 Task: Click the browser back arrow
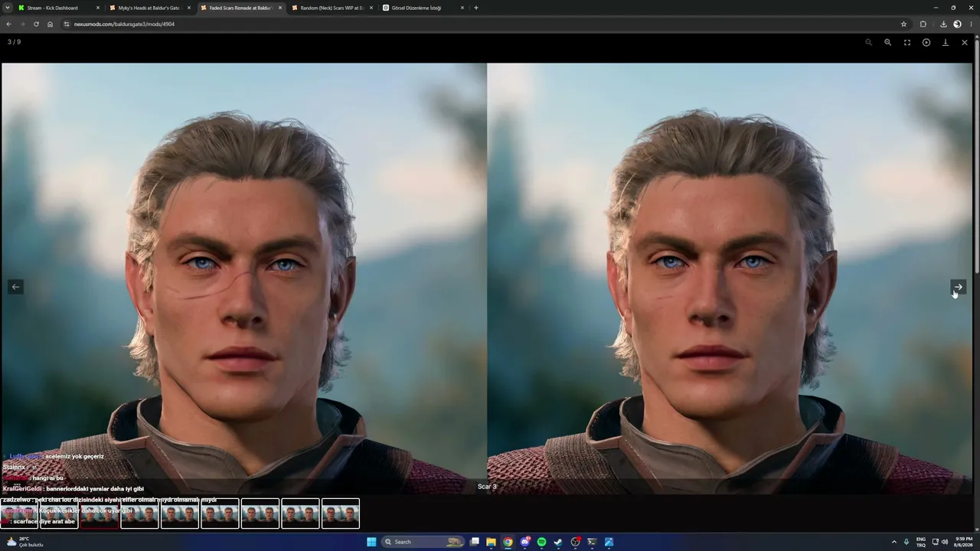tap(8, 24)
